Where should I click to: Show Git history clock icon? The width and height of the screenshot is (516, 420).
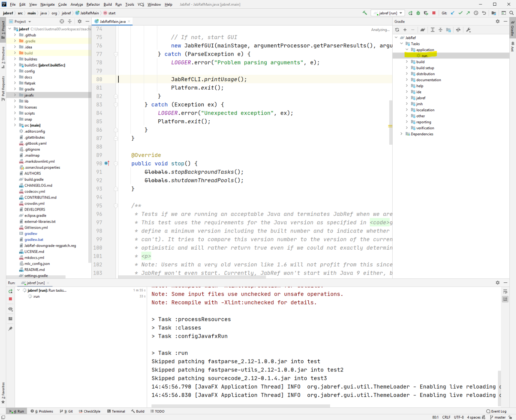pyautogui.click(x=476, y=13)
